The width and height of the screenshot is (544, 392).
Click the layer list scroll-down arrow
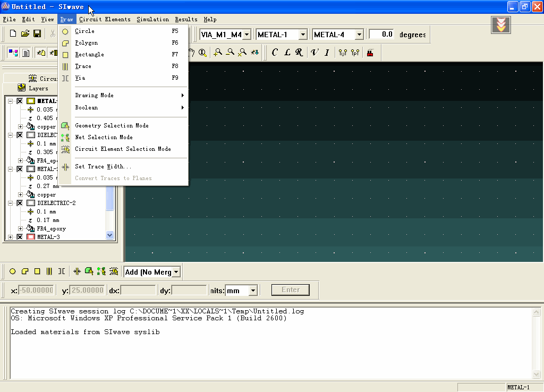109,235
